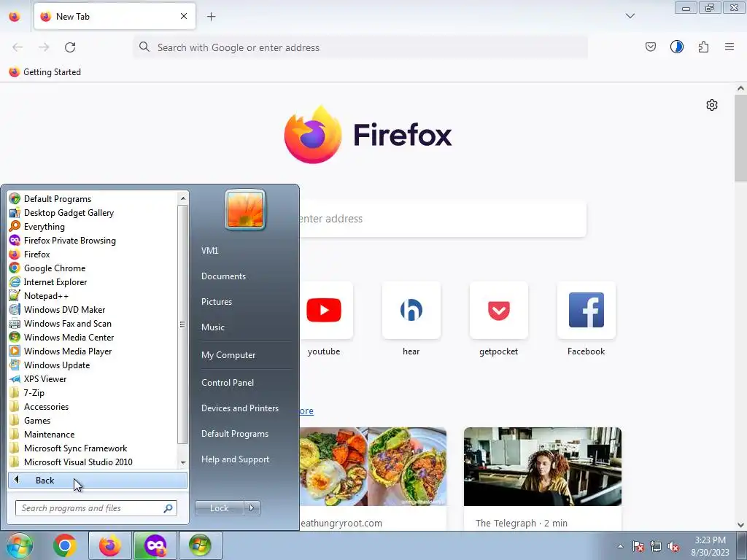Screen dimensions: 747x560
Task: Open a new tab with plus button
Action: (x=211, y=17)
